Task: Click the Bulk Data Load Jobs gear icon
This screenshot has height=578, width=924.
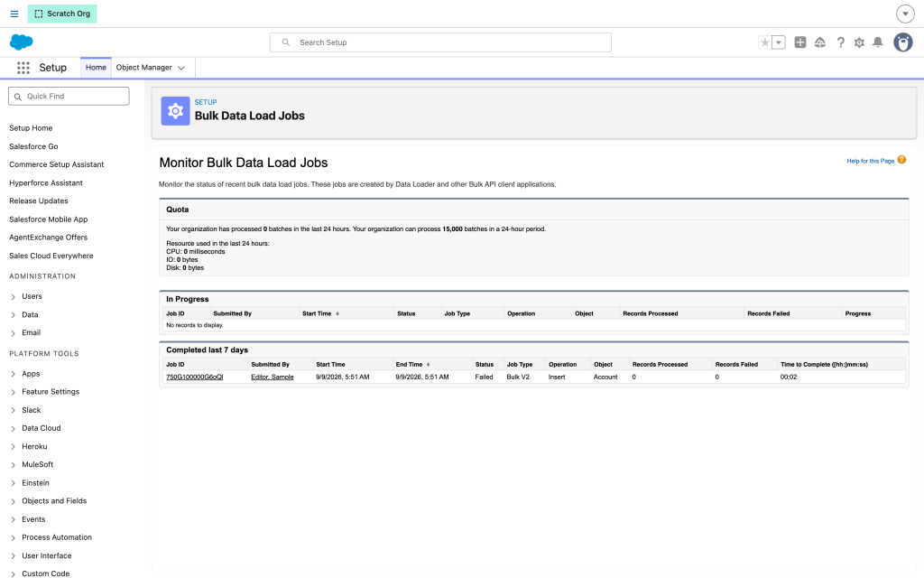Action: [x=175, y=111]
